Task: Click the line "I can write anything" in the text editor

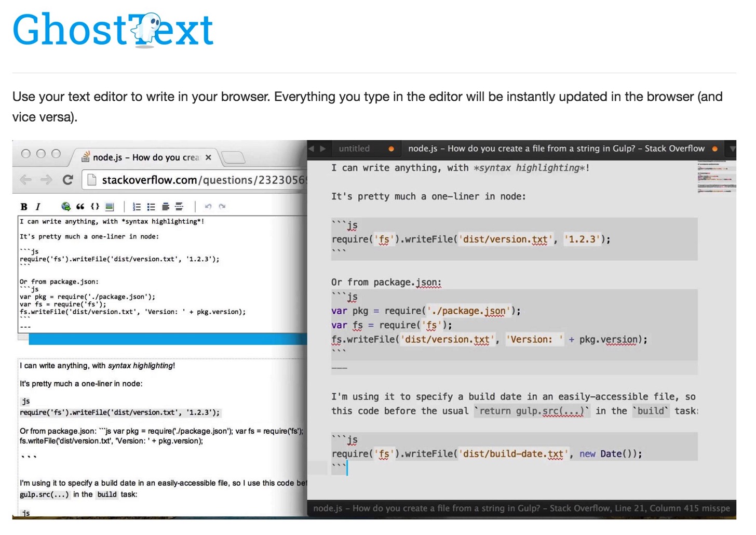Action: pyautogui.click(x=460, y=168)
